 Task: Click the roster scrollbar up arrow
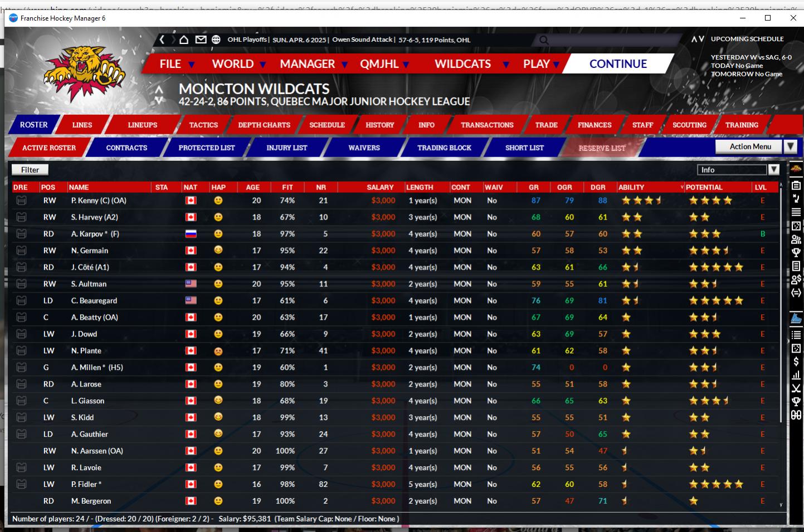[781, 186]
